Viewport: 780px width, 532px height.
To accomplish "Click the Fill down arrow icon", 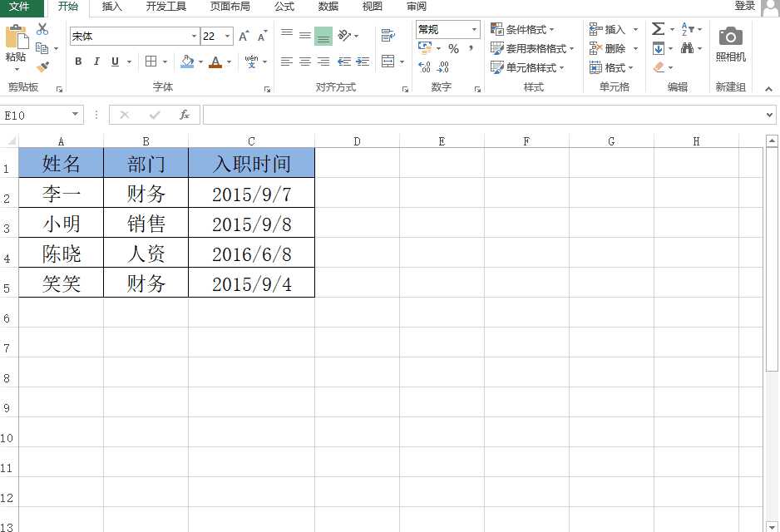I will pyautogui.click(x=658, y=48).
